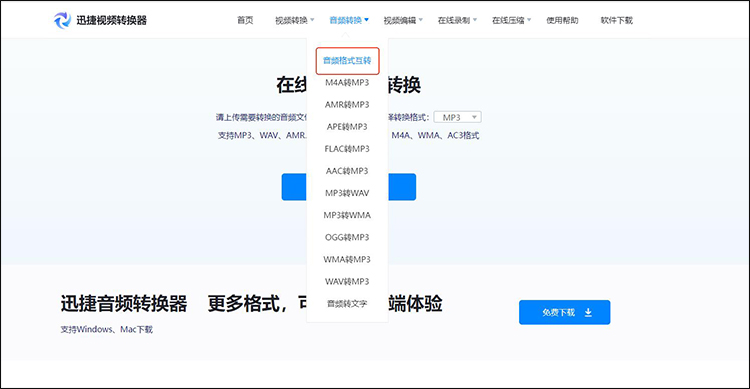This screenshot has width=750, height=389.
Task: Collapse the 音频转换 navigation menu
Action: click(x=349, y=20)
